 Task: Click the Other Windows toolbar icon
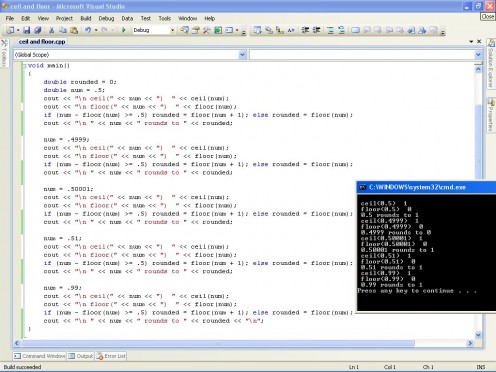(x=229, y=30)
